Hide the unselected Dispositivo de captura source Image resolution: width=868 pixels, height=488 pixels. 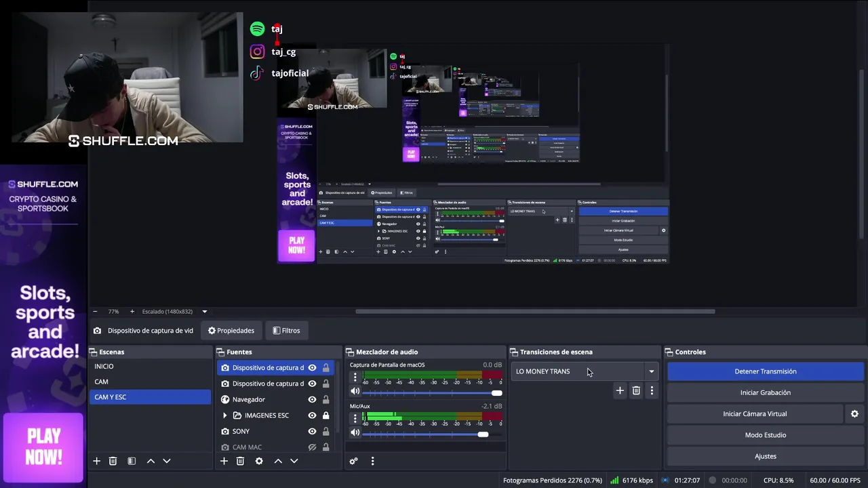(312, 384)
